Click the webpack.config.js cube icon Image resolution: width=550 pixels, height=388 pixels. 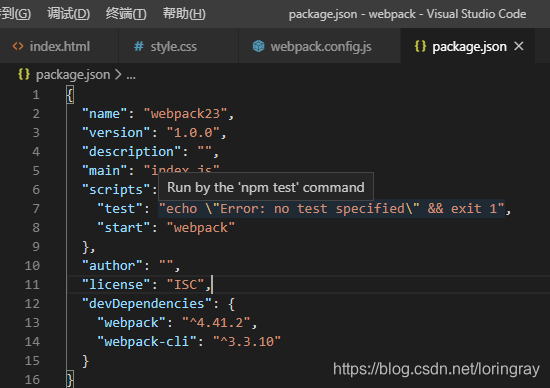click(259, 46)
